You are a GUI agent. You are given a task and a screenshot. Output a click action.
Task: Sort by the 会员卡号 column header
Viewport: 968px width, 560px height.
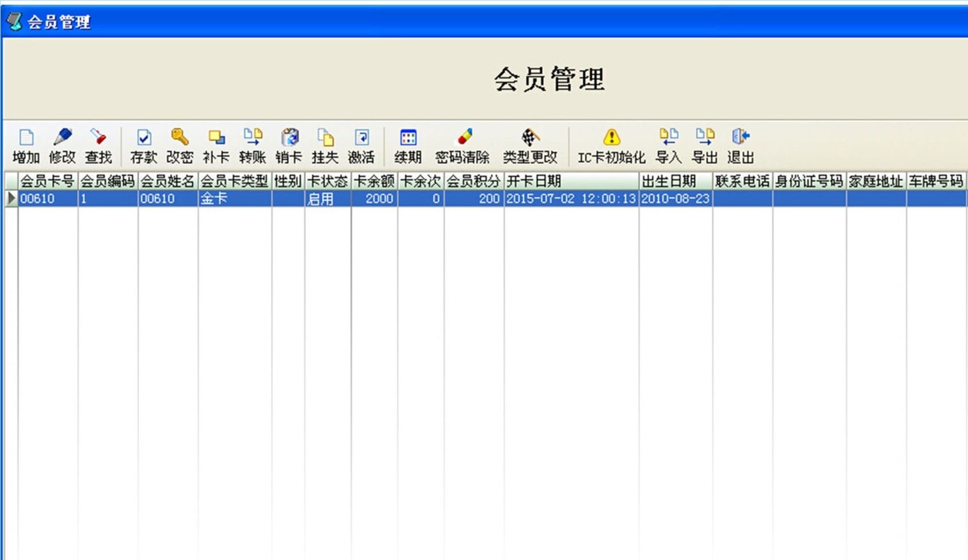coord(48,182)
